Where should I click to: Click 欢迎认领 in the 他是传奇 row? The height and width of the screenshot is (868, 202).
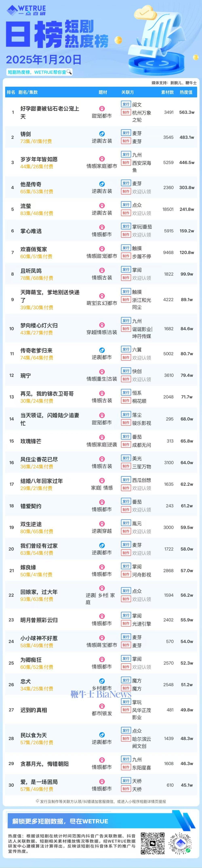tap(142, 191)
